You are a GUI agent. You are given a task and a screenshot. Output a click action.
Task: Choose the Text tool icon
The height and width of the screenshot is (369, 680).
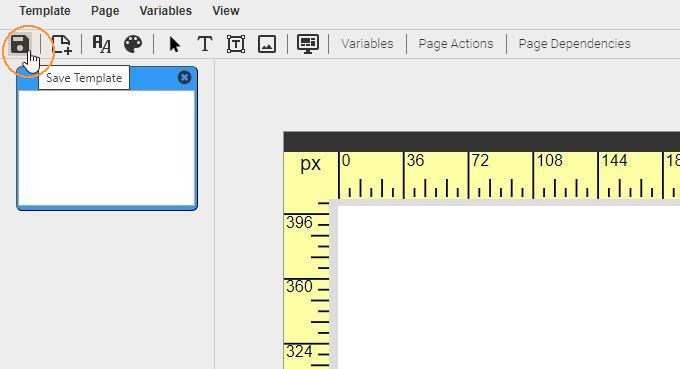[x=205, y=44]
